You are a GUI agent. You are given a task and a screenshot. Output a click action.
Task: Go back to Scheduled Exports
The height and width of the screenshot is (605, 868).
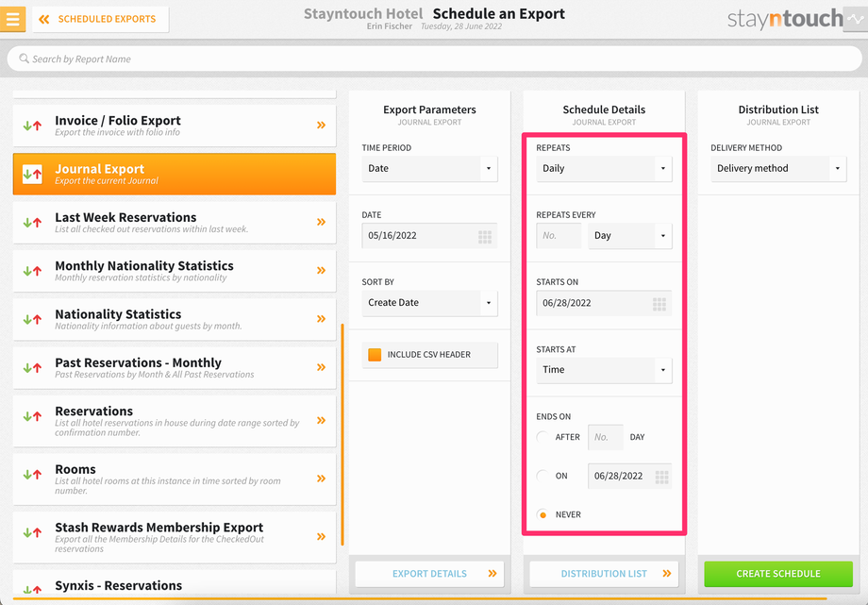[100, 20]
